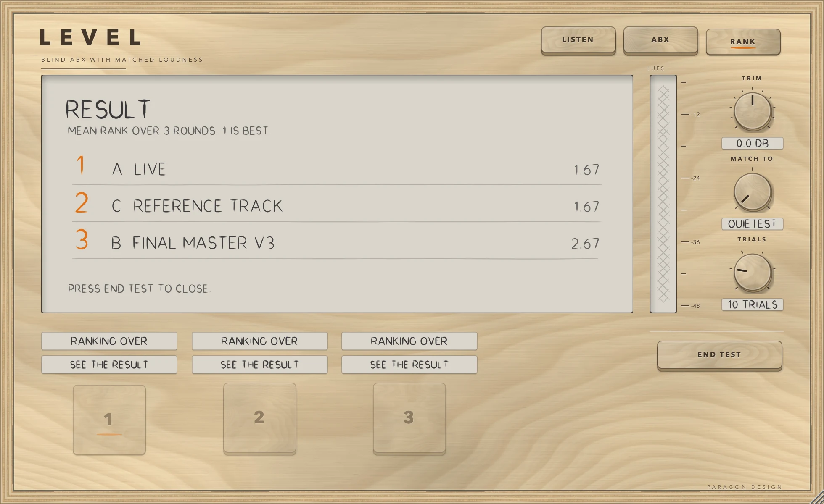Click the RESULT heading
Screen dimensions: 824x504
pyautogui.click(x=108, y=109)
